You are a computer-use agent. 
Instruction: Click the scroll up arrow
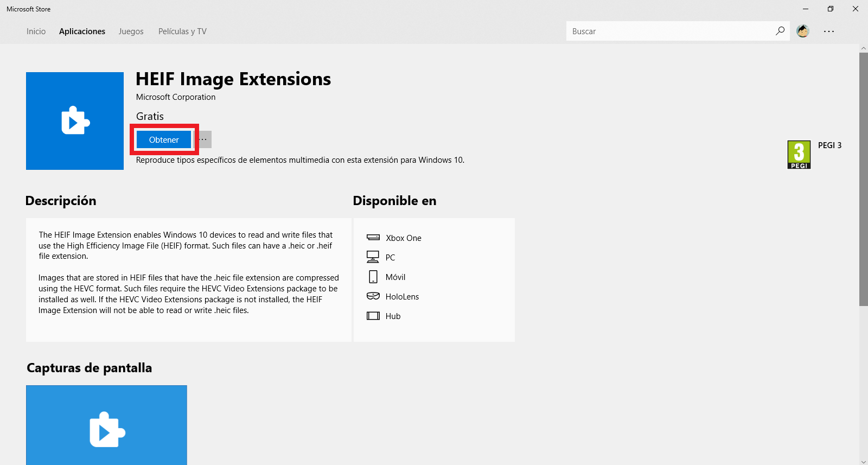pos(864,48)
